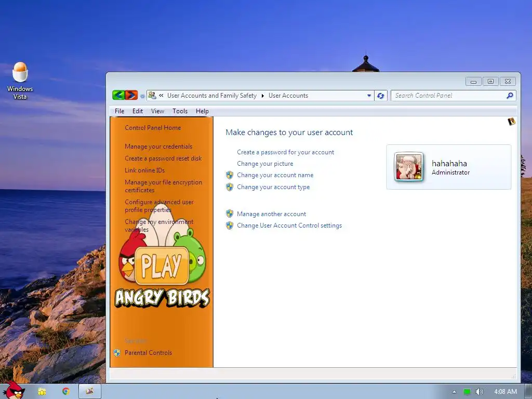Click shield icon next to Manage another account

click(230, 214)
